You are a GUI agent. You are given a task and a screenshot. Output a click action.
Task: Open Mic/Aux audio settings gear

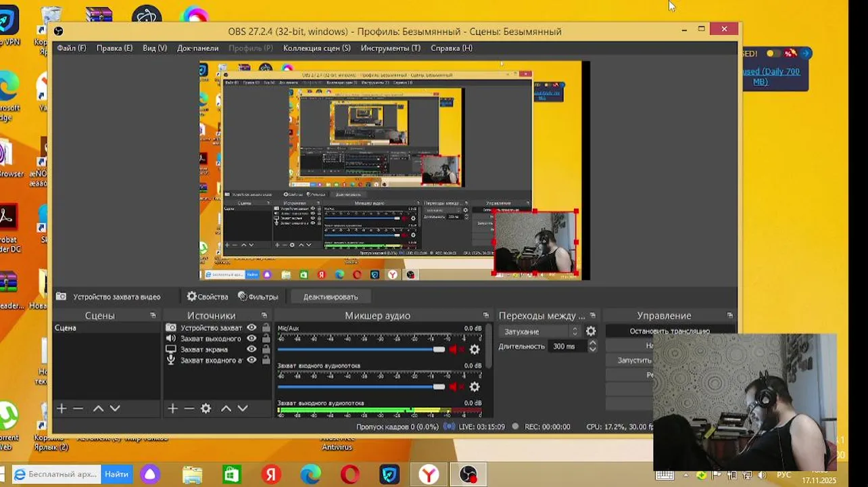[x=475, y=350]
